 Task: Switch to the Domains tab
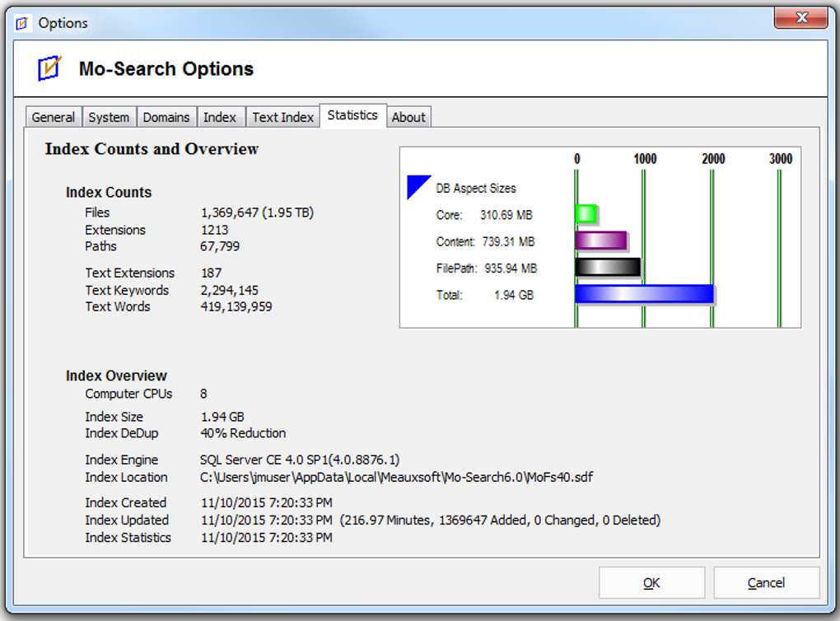(x=166, y=117)
